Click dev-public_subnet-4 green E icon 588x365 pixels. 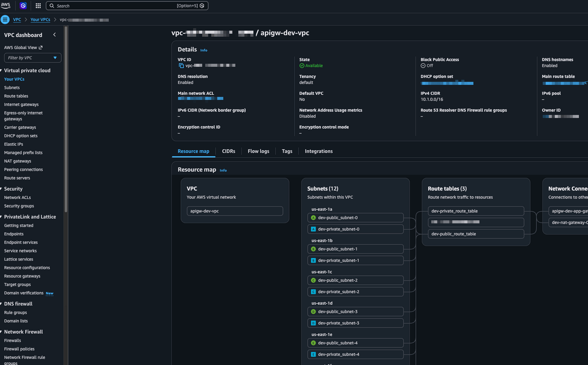(314, 343)
